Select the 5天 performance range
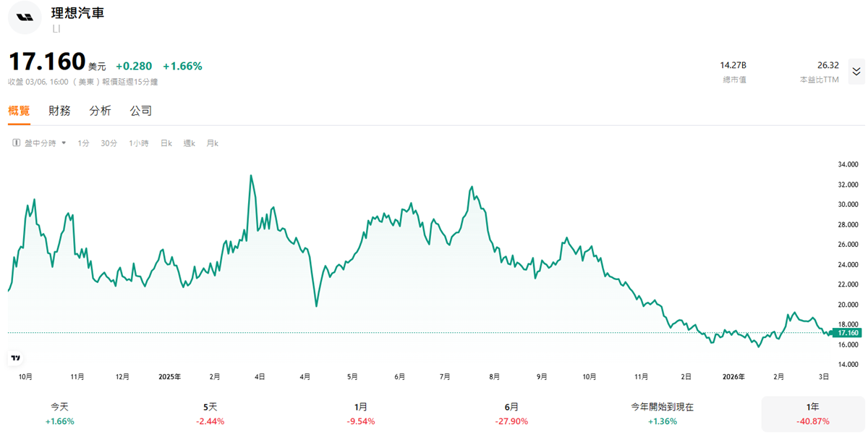The height and width of the screenshot is (435, 868). [x=210, y=414]
